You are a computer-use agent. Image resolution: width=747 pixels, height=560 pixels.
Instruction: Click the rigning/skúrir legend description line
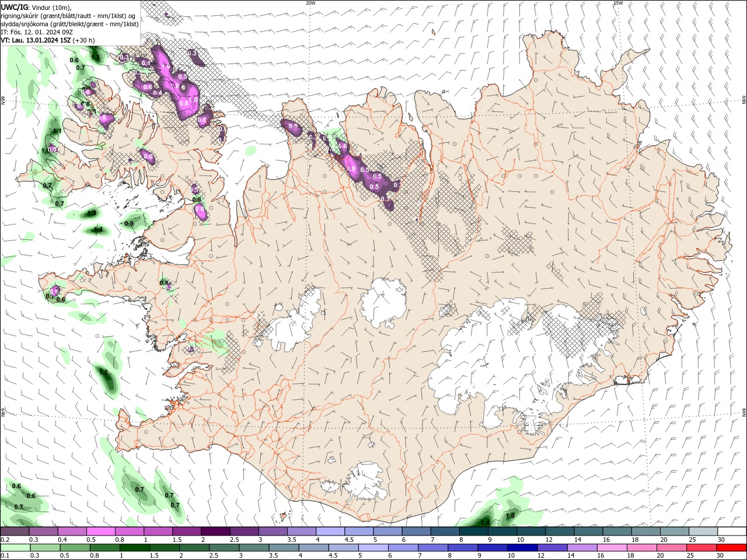pos(68,16)
